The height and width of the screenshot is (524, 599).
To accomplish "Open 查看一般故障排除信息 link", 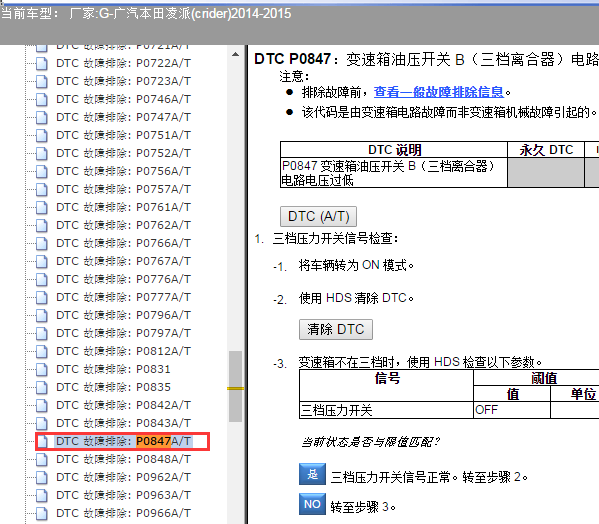I will tap(439, 92).
